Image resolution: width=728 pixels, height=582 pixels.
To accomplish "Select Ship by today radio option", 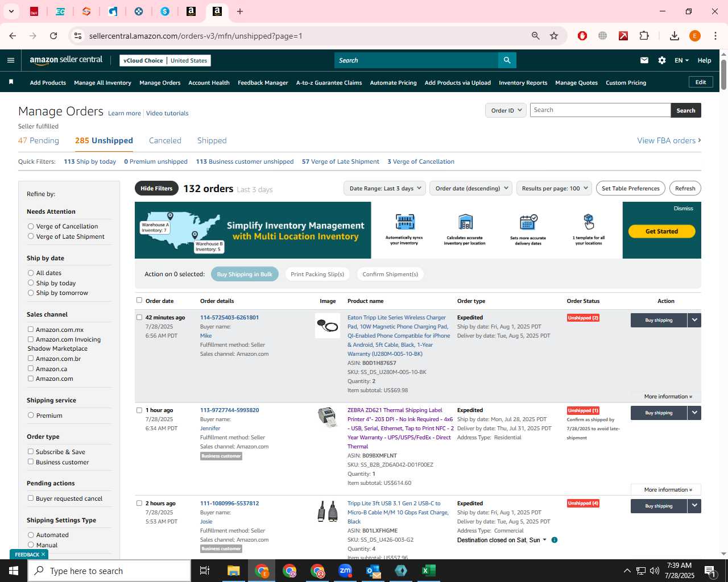I will 31,283.
